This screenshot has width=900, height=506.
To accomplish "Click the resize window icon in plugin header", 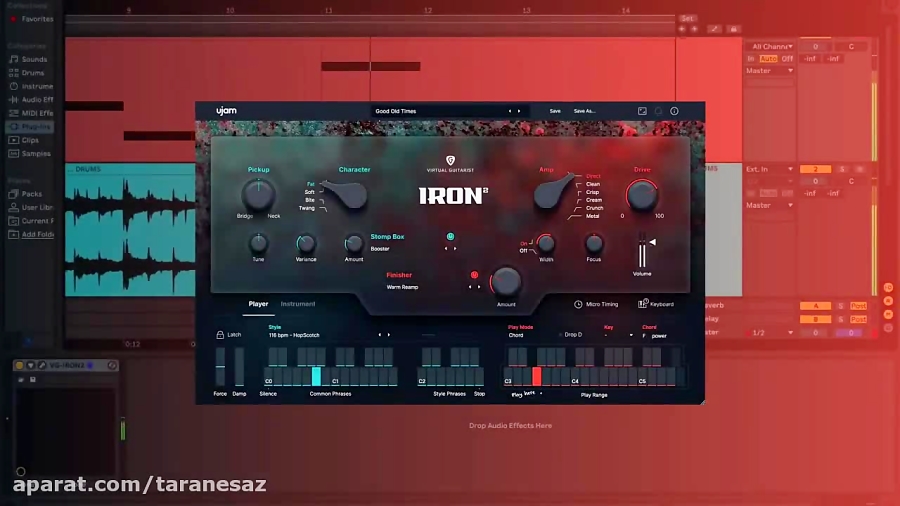I will [x=642, y=111].
